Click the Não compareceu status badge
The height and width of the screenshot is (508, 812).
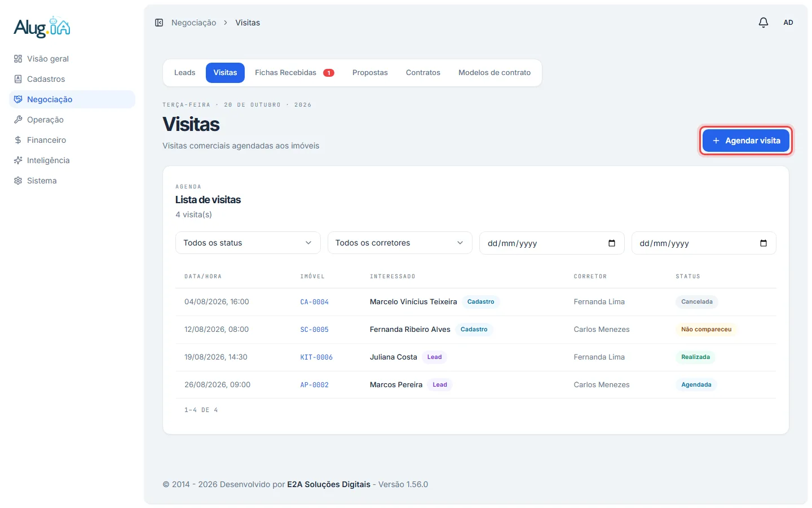coord(706,330)
